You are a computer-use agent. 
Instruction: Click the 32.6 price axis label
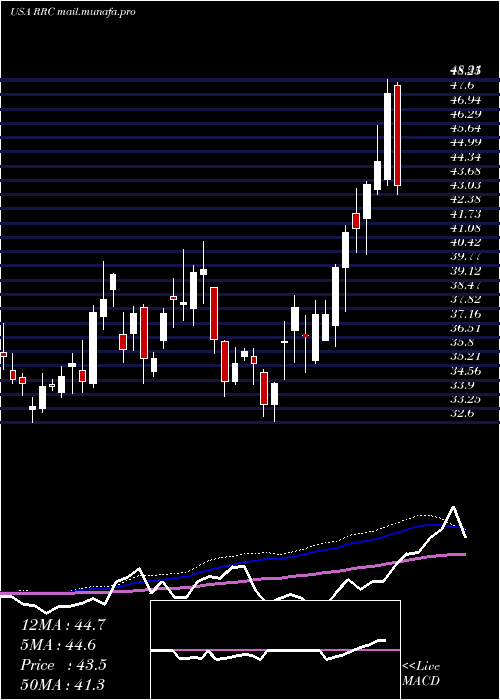[x=462, y=414]
